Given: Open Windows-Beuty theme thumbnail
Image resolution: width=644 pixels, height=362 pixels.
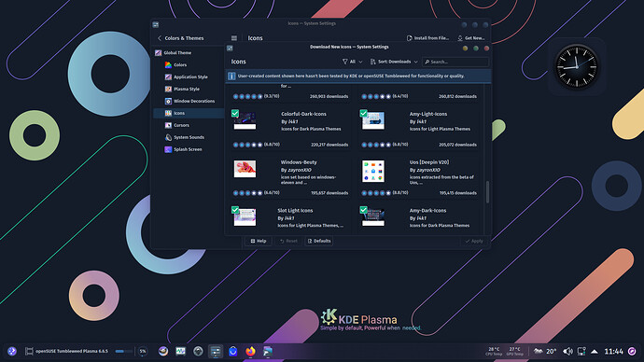Looking at the screenshot, I should coord(245,169).
